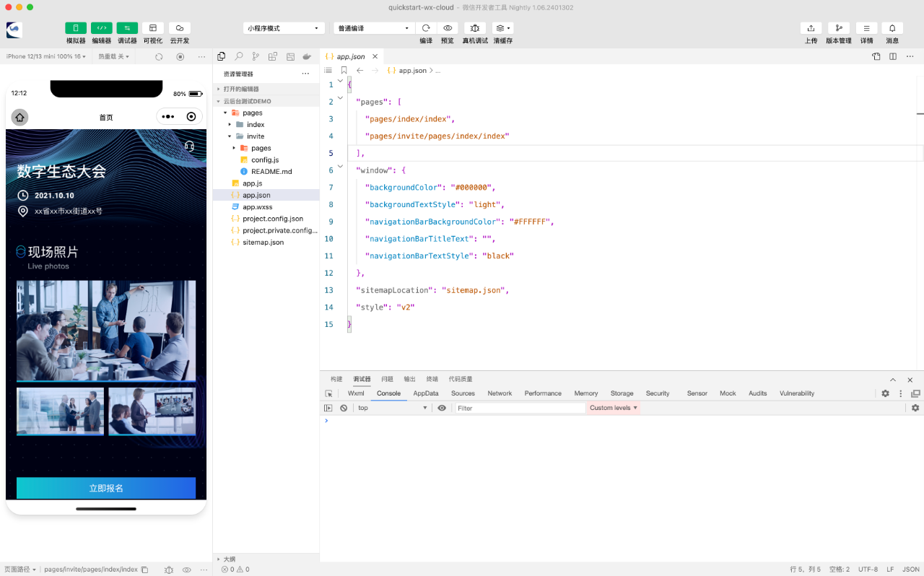Open the editor more actions ellipsis
The width and height of the screenshot is (924, 576).
(x=910, y=56)
